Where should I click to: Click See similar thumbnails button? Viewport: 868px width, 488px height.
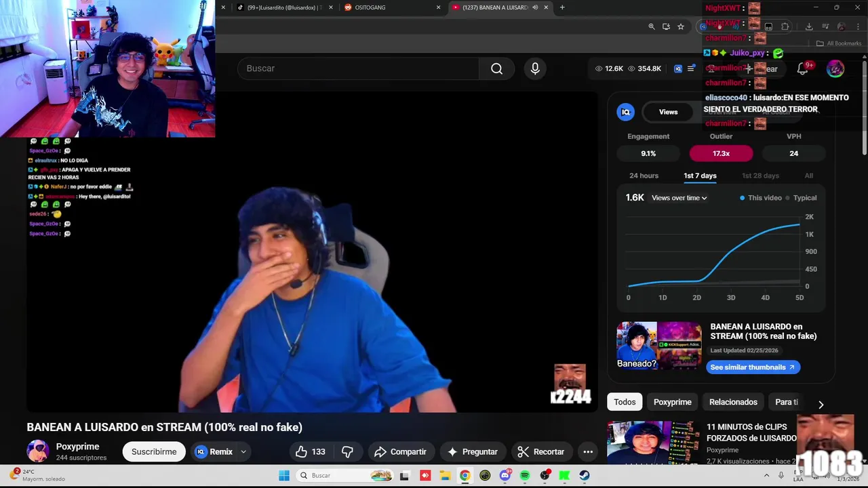pyautogui.click(x=753, y=367)
